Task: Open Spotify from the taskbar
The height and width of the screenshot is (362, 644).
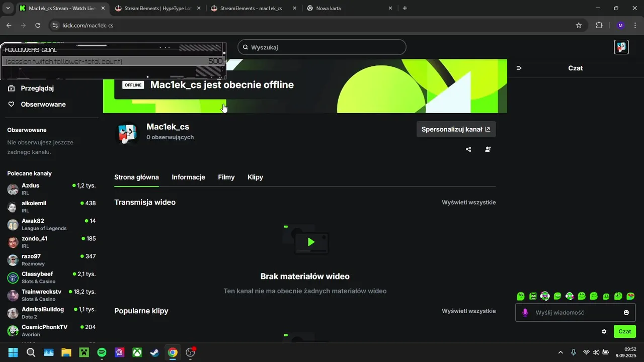Action: pos(102,352)
